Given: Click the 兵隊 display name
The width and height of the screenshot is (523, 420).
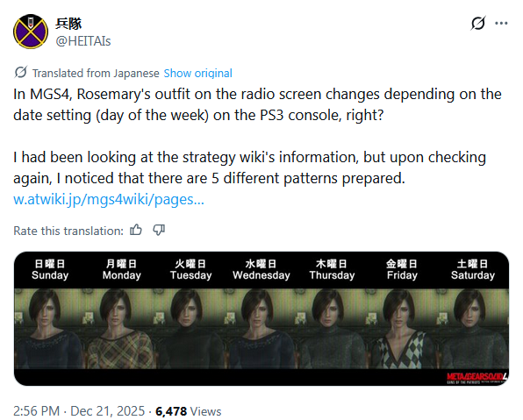Looking at the screenshot, I should coord(68,24).
